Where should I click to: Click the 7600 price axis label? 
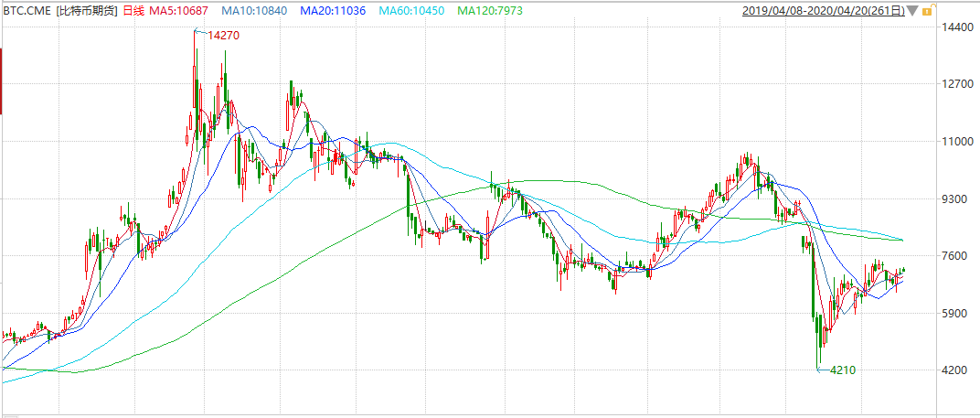(x=955, y=255)
